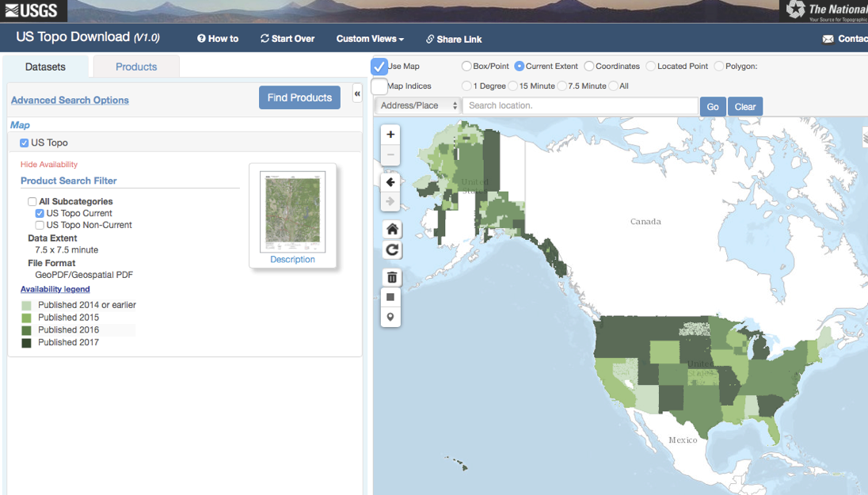Select the Polygon radio option
This screenshot has width=868, height=495.
point(719,67)
